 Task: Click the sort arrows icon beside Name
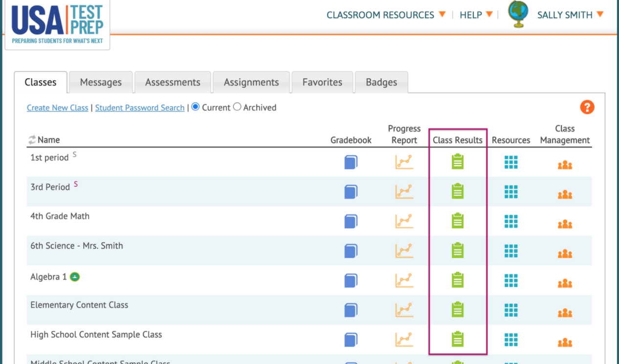[32, 140]
